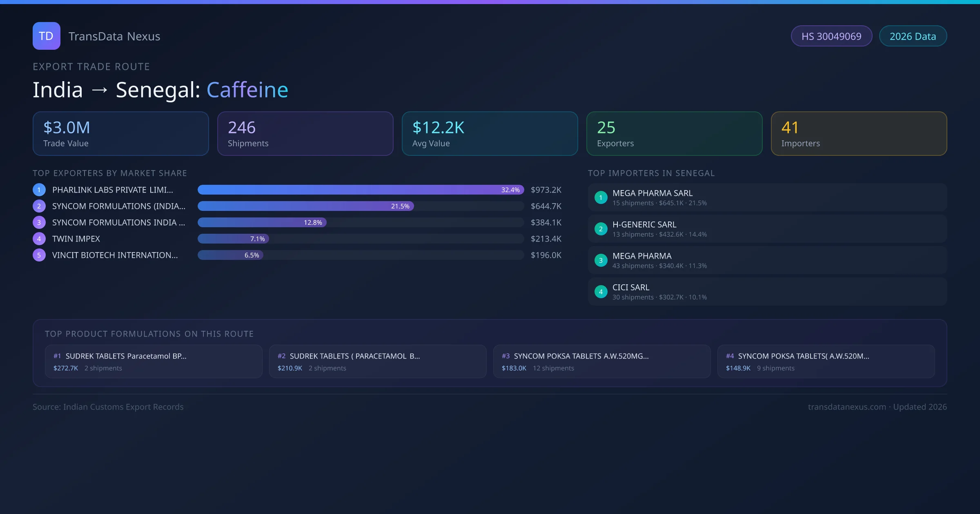Image resolution: width=980 pixels, height=514 pixels.
Task: Click green rank 2 badge H-Generic SARL
Action: pyautogui.click(x=601, y=229)
